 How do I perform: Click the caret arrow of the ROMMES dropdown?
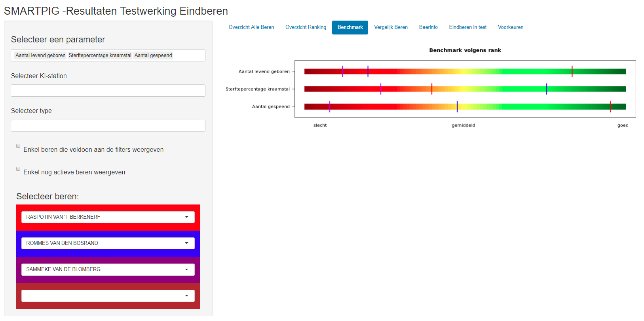(187, 243)
